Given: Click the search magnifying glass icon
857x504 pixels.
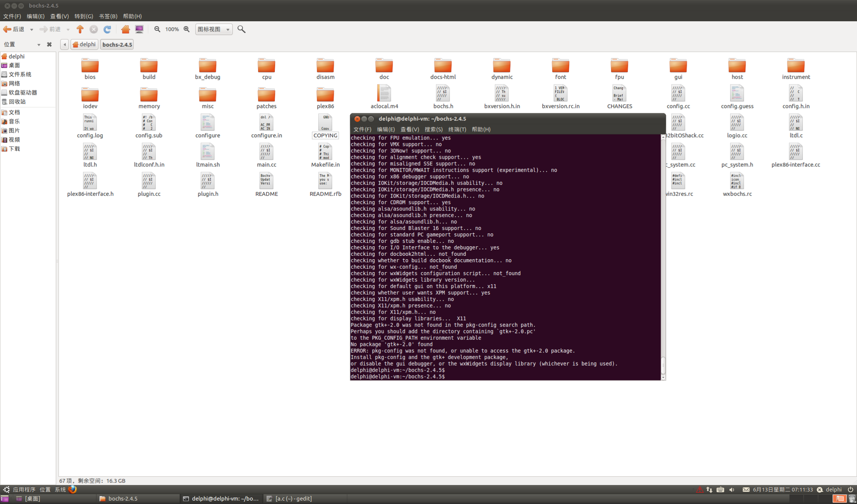Looking at the screenshot, I should click(x=241, y=29).
